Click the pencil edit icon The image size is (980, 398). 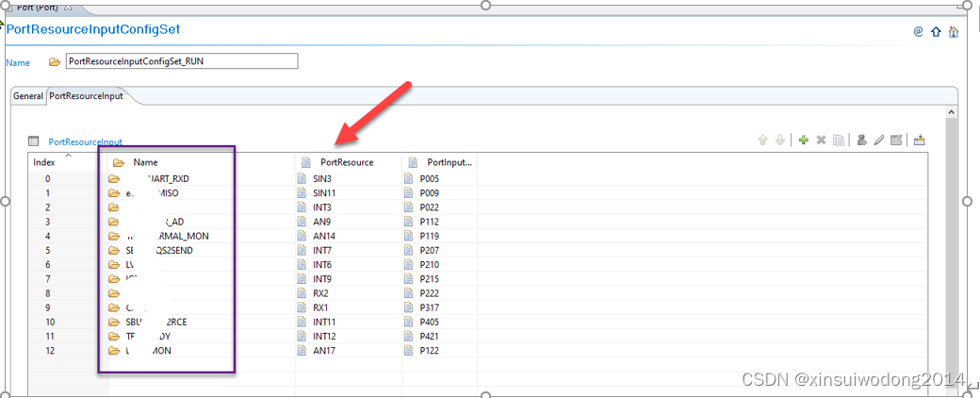[878, 141]
